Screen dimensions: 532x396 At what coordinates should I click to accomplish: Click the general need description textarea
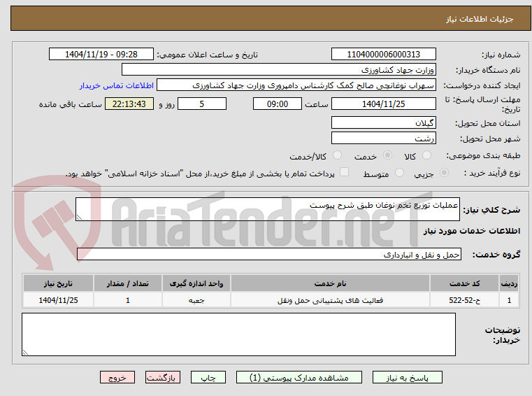pyautogui.click(x=268, y=209)
